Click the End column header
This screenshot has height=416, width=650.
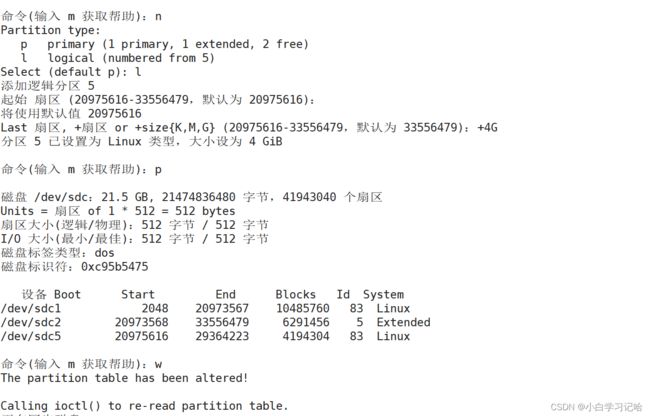click(225, 294)
